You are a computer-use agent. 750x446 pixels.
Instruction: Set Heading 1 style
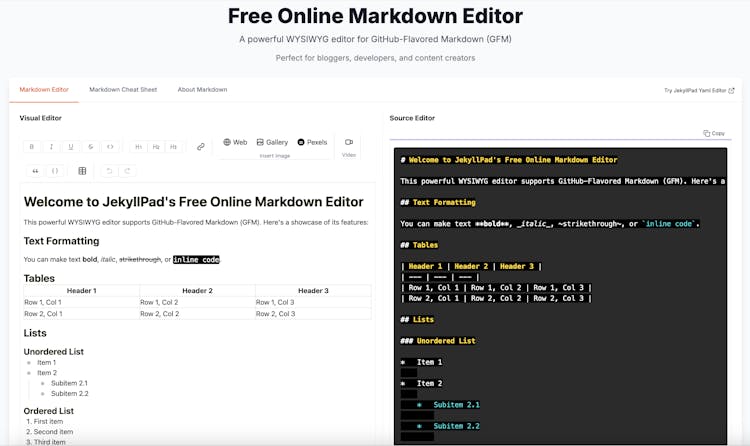138,146
